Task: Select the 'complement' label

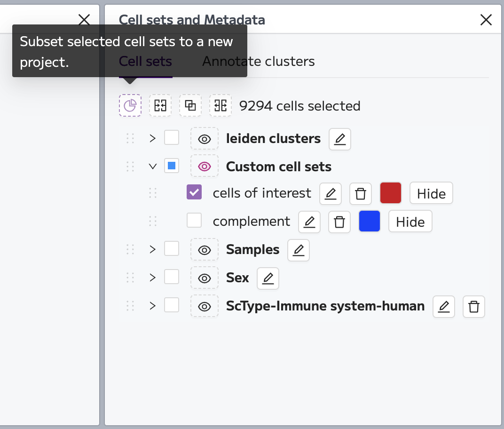Action: click(252, 222)
